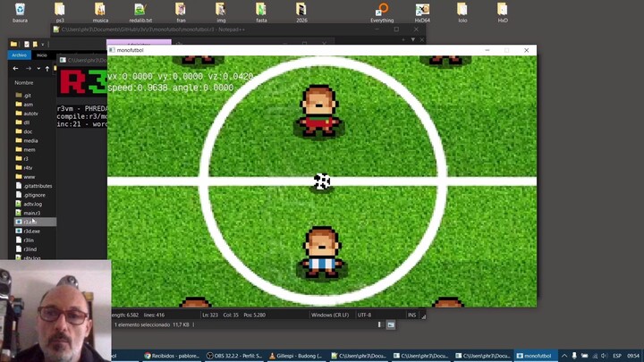Launch the HxD64 hex editor shortcut
644x362 pixels.
(x=422, y=12)
